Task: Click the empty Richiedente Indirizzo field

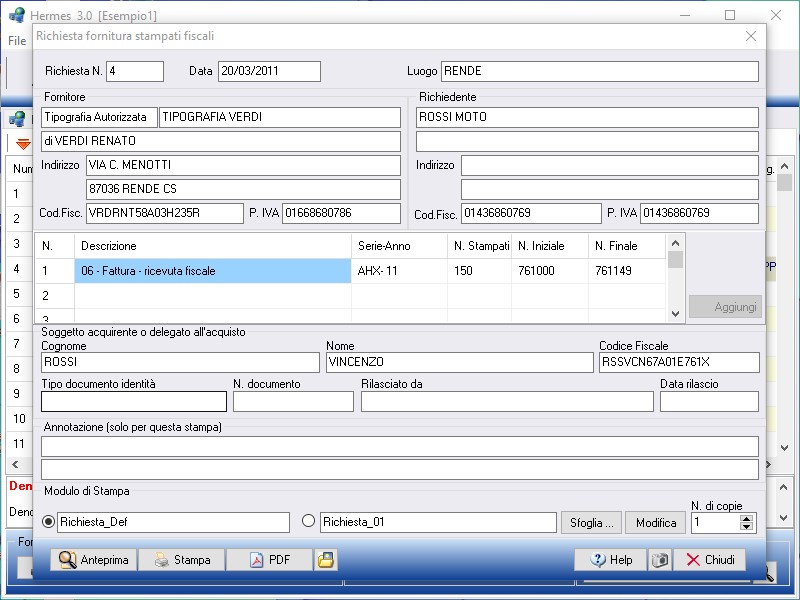Action: pyautogui.click(x=610, y=165)
